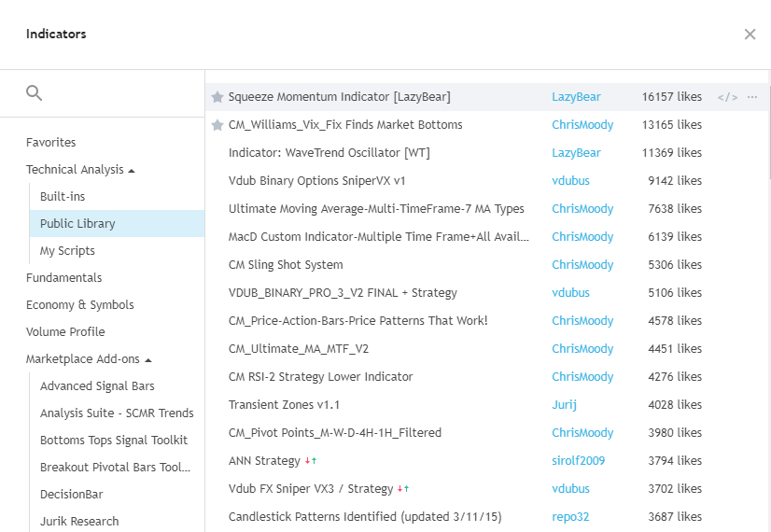Click the search magnifier icon
This screenshot has height=532, width=771.
[x=35, y=92]
